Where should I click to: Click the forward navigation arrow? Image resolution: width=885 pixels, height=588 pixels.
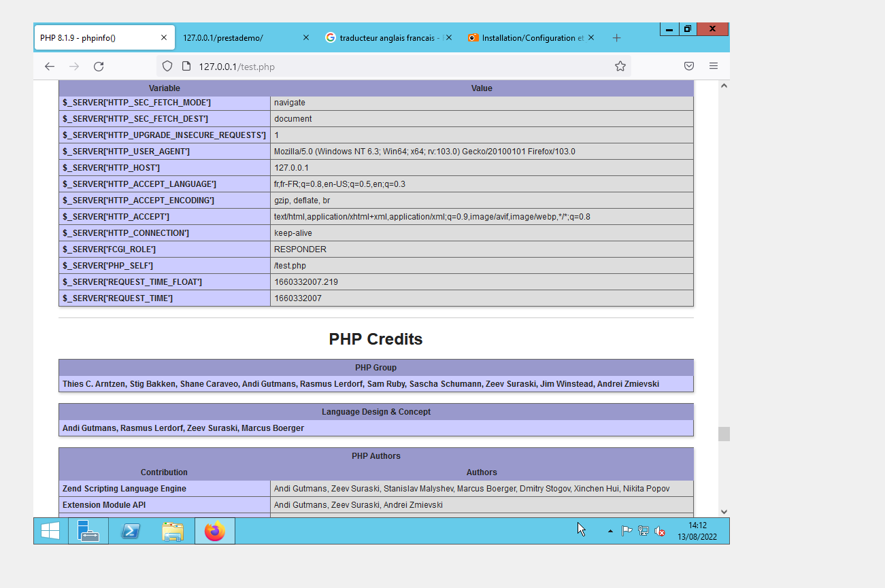tap(74, 66)
